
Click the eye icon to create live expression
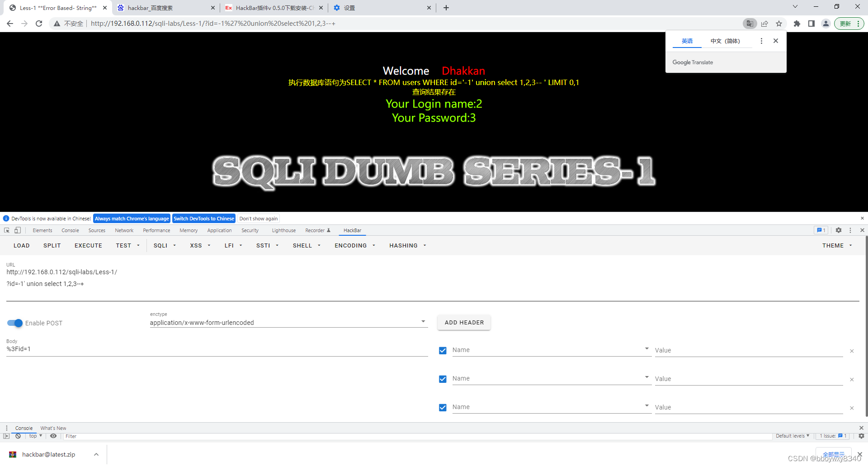[x=53, y=436]
